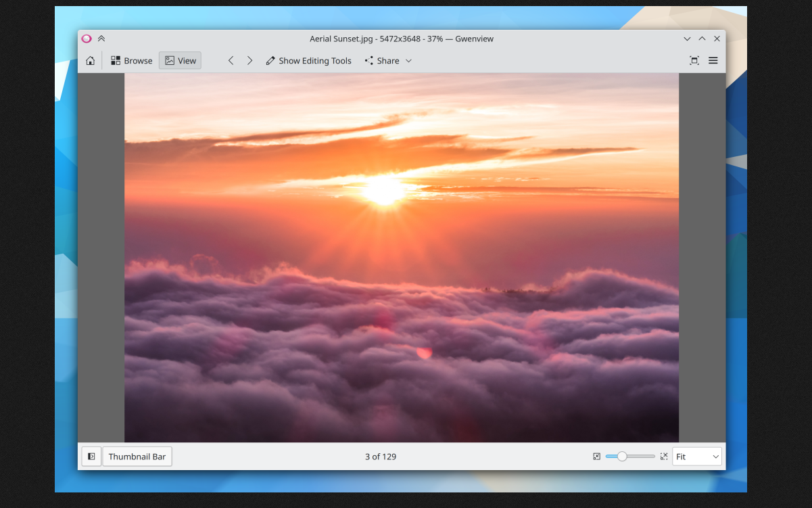
Task: Toggle the sidebar with the panel icon
Action: tap(91, 457)
